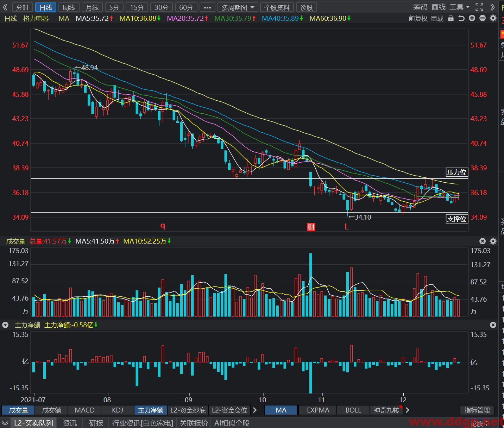Switch indicator to MACD
This screenshot has height=428, width=504.
[x=85, y=410]
